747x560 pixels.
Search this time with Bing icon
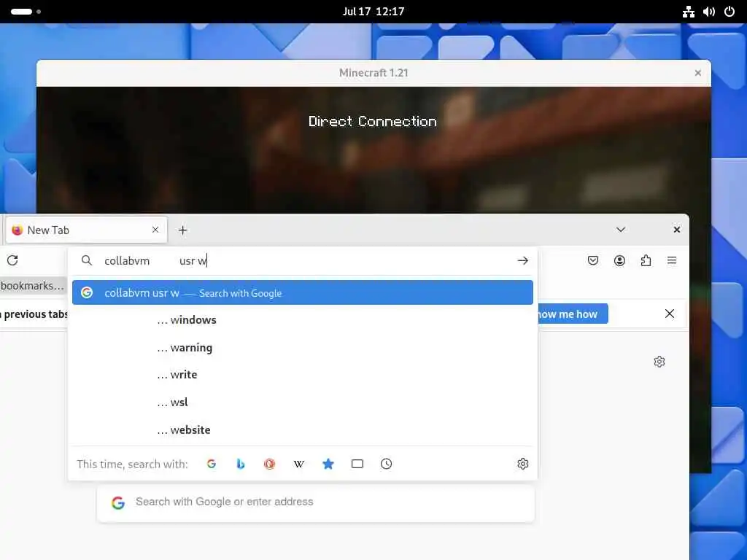tap(241, 464)
